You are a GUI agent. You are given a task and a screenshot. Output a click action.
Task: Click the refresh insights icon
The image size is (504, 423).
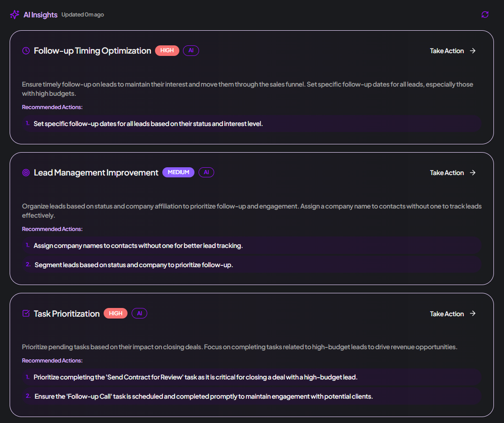pyautogui.click(x=485, y=15)
